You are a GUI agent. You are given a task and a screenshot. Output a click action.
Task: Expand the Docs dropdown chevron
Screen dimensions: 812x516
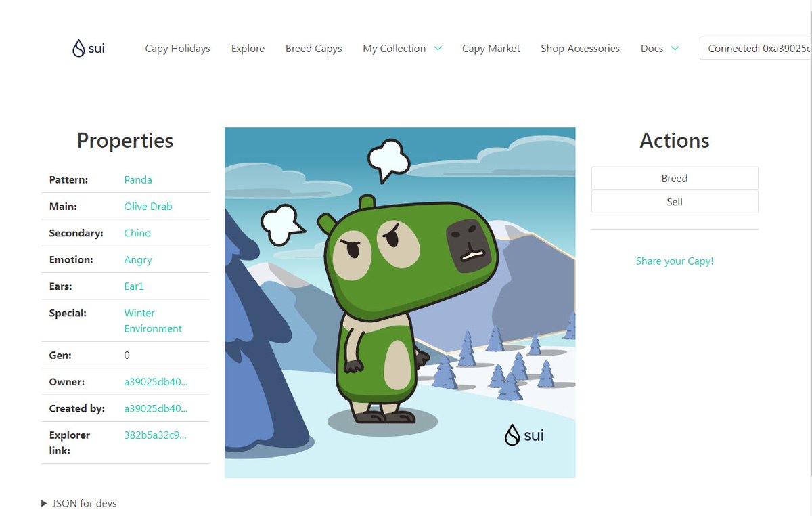pos(675,48)
